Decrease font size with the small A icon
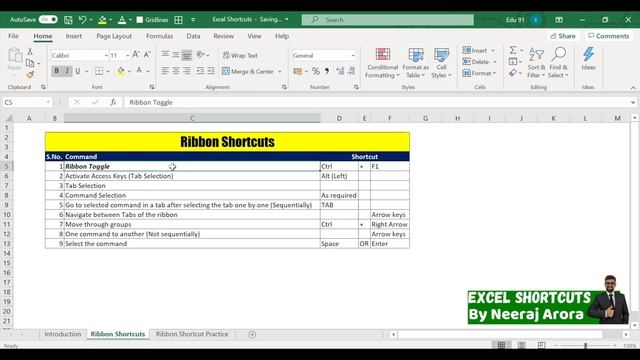 [x=147, y=55]
